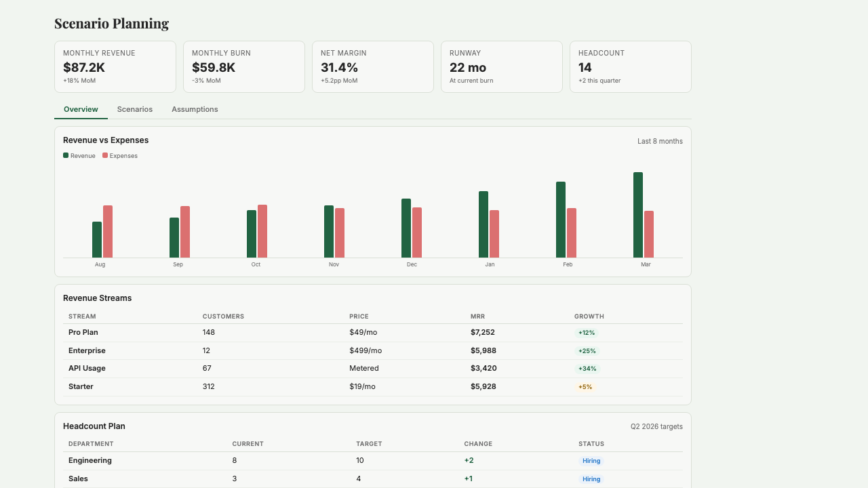Click the August expenses bar
The height and width of the screenshot is (488, 868).
[x=108, y=231]
